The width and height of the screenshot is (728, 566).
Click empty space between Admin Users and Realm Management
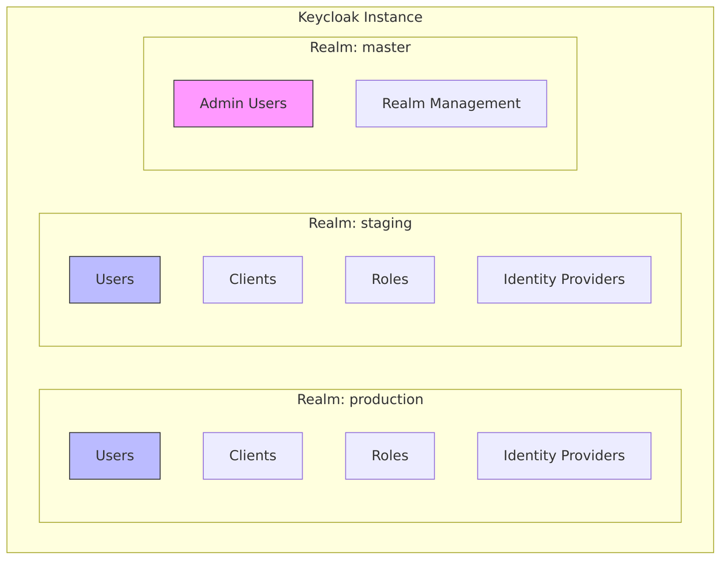click(x=334, y=104)
